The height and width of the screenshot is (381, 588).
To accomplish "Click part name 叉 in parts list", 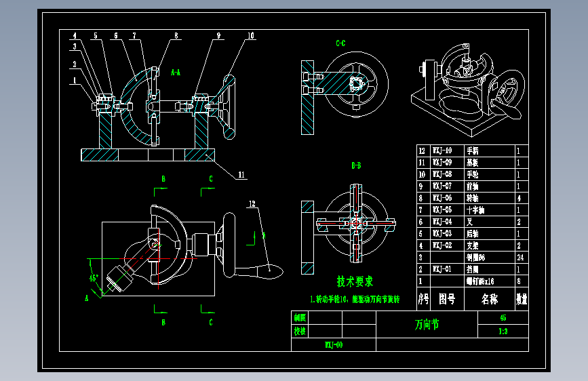I will pos(469,222).
